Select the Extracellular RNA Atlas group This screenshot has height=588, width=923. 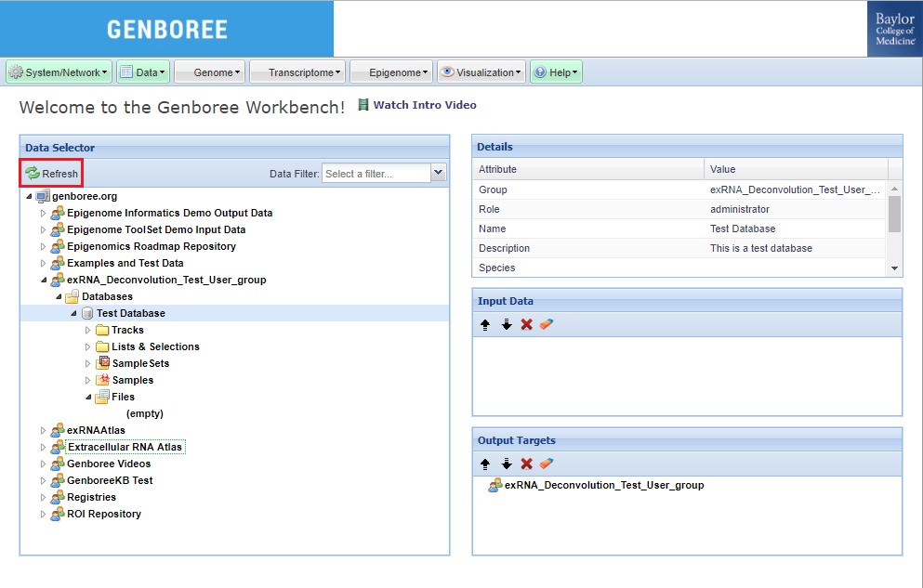pyautogui.click(x=125, y=447)
